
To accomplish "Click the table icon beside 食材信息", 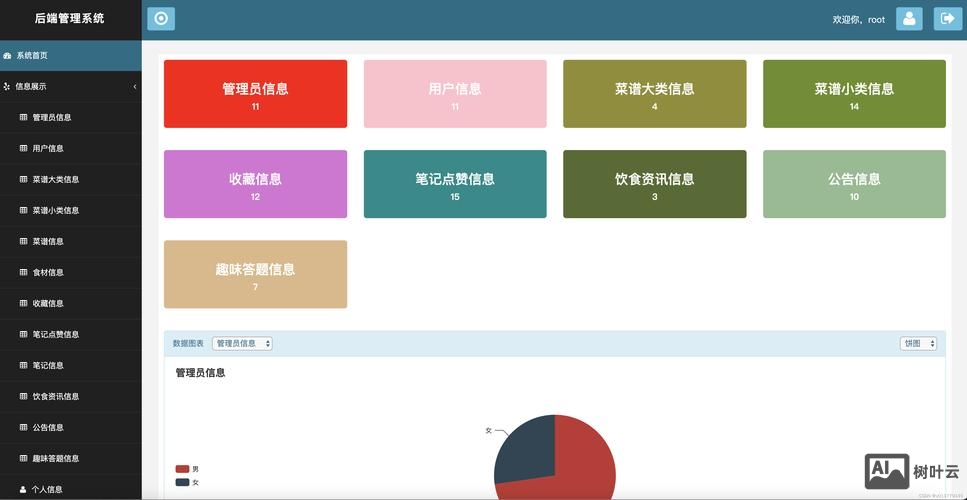I will [23, 272].
